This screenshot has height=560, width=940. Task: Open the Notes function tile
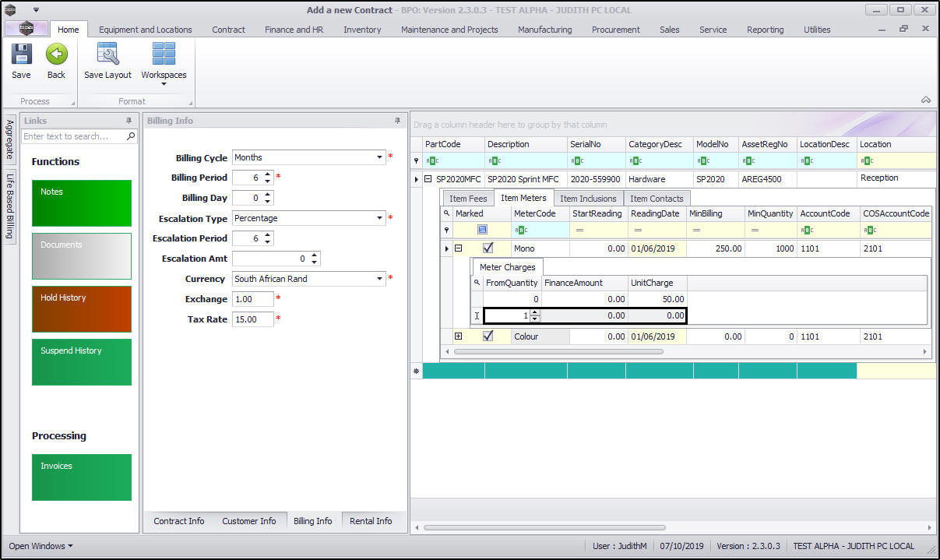pyautogui.click(x=82, y=203)
